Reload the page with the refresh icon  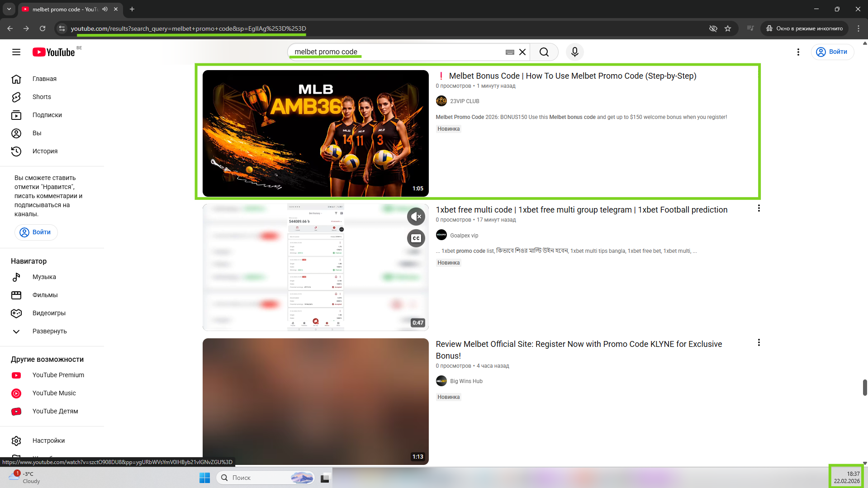click(43, 28)
